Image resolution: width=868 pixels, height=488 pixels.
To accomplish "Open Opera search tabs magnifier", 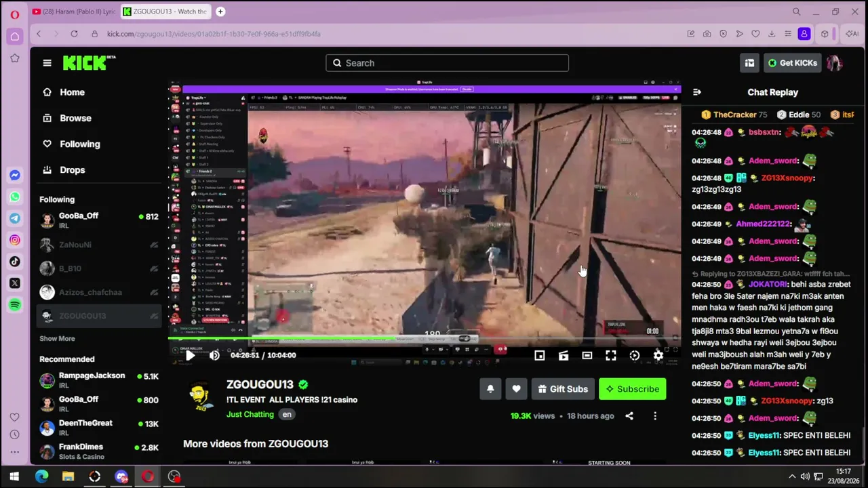I will click(x=797, y=12).
